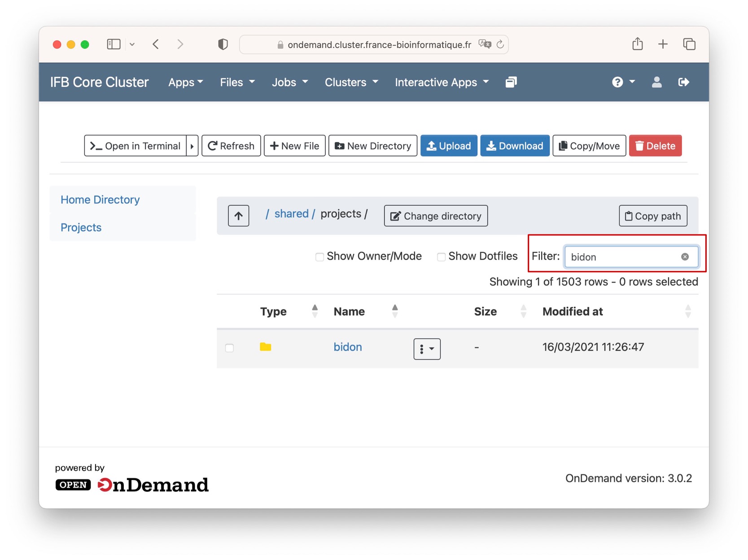The image size is (748, 560).
Task: Click Copy path button
Action: tap(653, 216)
